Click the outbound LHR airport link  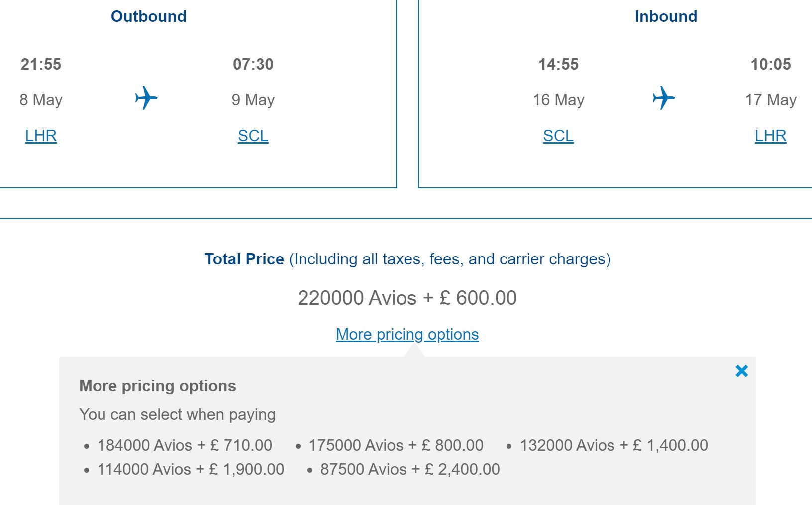pos(41,136)
